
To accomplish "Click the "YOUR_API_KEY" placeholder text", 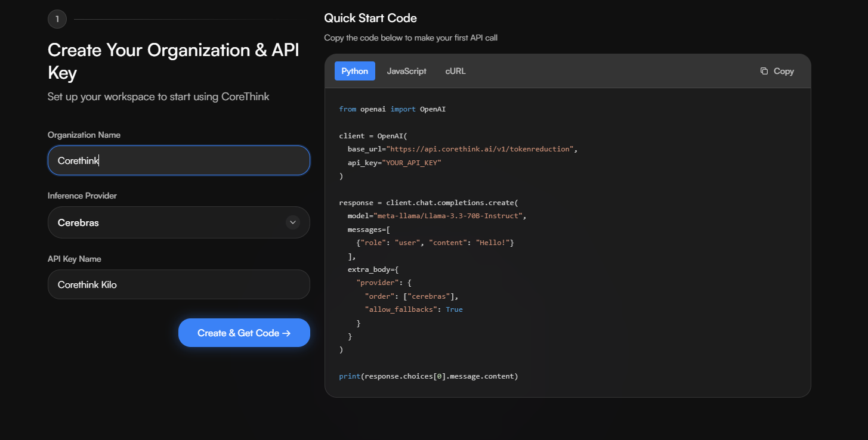I will click(x=411, y=162).
